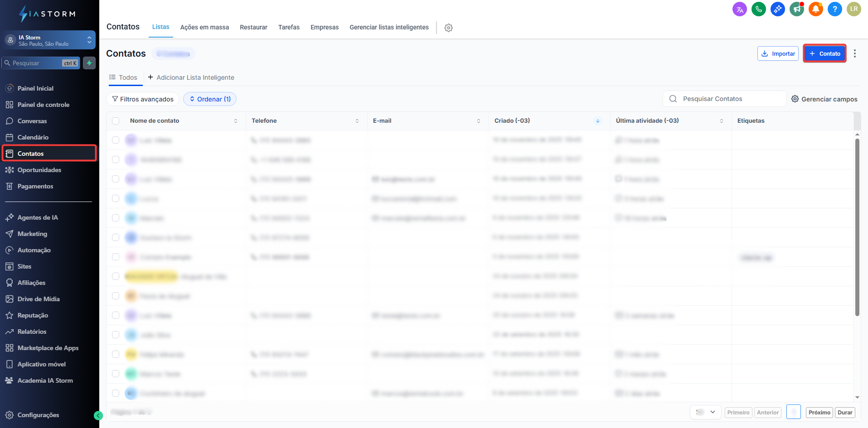The width and height of the screenshot is (868, 428).
Task: Open the purple language translation icon
Action: coord(739,9)
